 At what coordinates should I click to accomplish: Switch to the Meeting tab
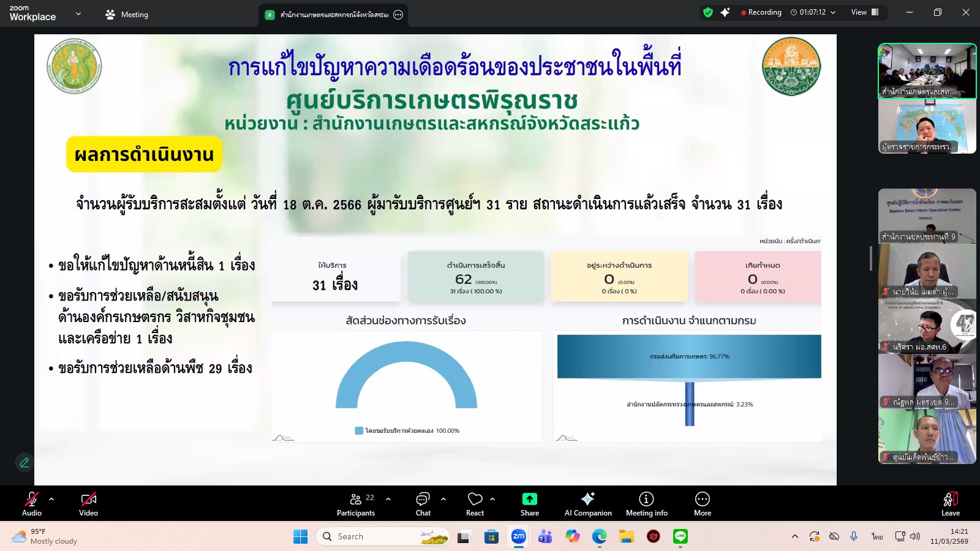pos(127,13)
